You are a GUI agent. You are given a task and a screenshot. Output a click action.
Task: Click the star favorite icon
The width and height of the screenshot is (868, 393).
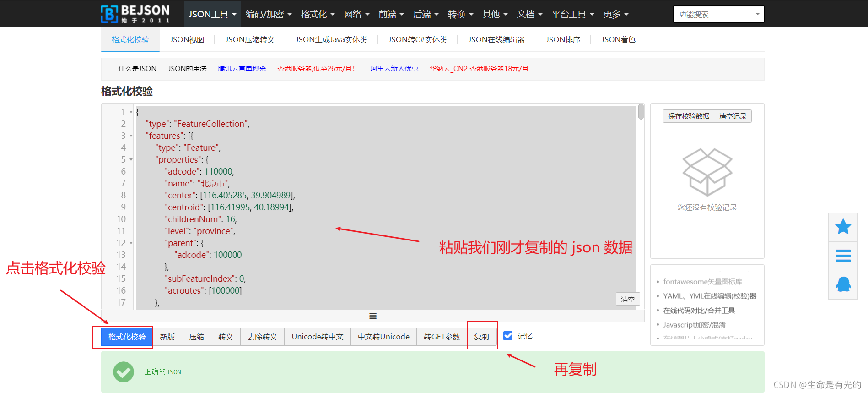843,227
